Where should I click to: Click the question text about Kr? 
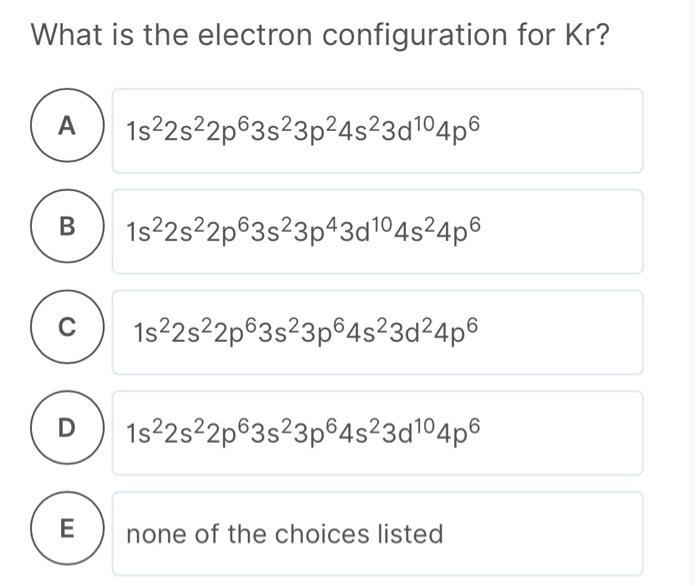[x=320, y=35]
